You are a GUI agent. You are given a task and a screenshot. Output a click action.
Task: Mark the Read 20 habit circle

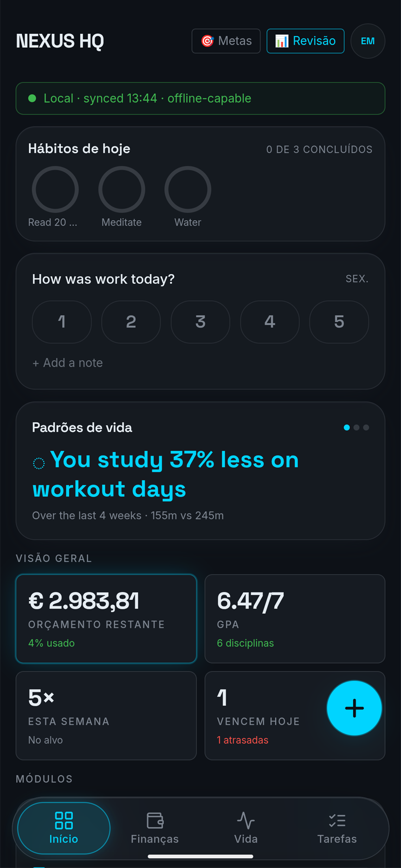click(55, 189)
